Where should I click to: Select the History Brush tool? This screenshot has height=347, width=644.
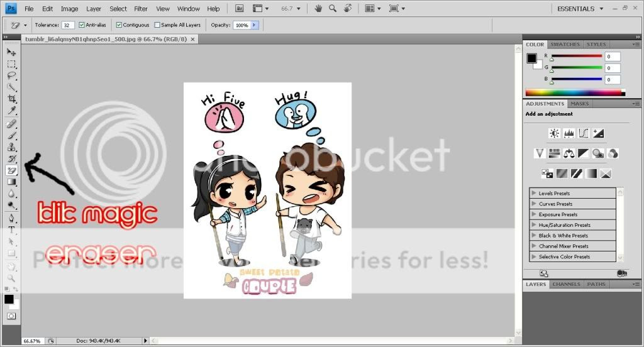[11, 158]
